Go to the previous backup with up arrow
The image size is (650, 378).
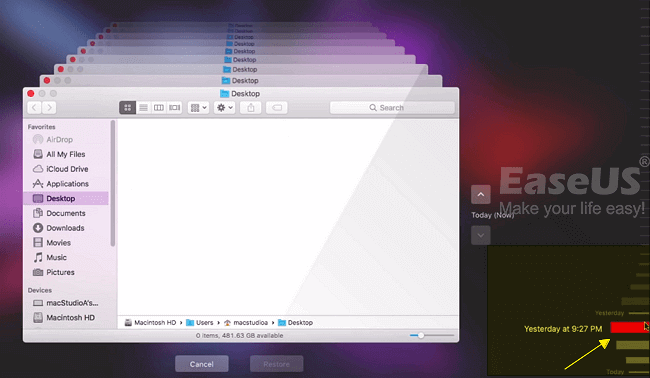coord(481,194)
